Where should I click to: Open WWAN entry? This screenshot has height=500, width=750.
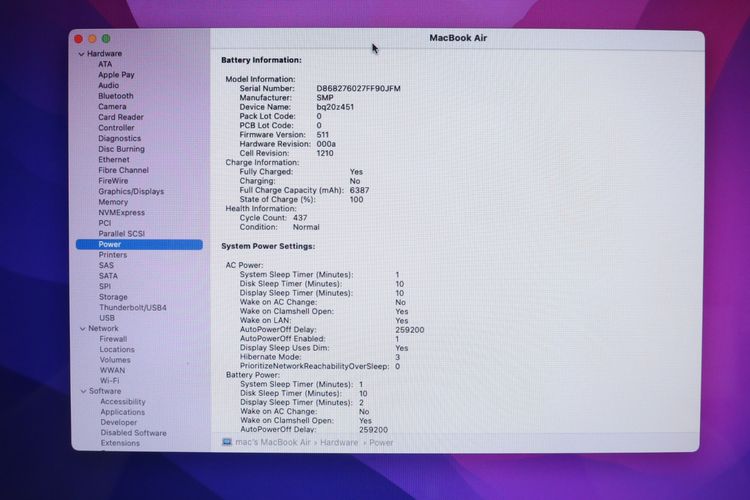[x=112, y=370]
